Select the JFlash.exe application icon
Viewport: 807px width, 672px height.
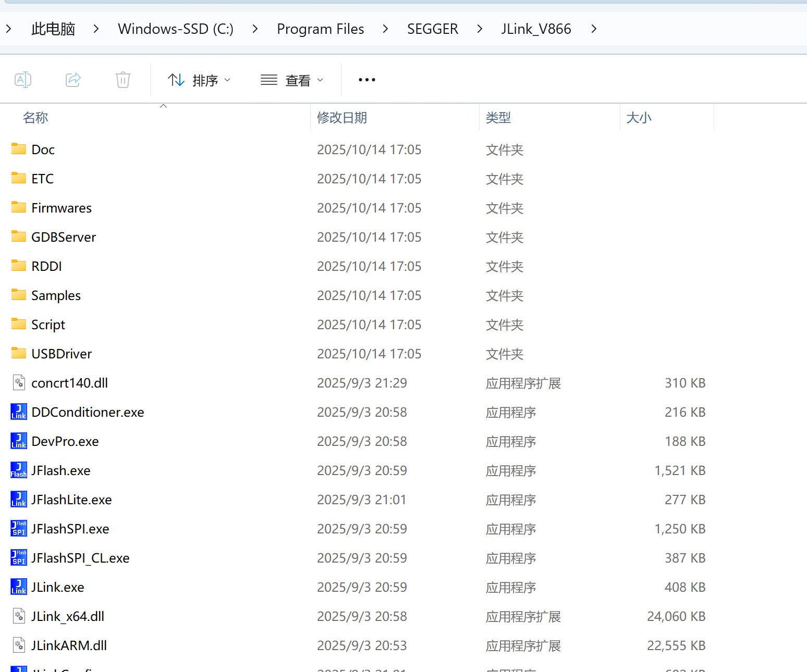point(19,470)
